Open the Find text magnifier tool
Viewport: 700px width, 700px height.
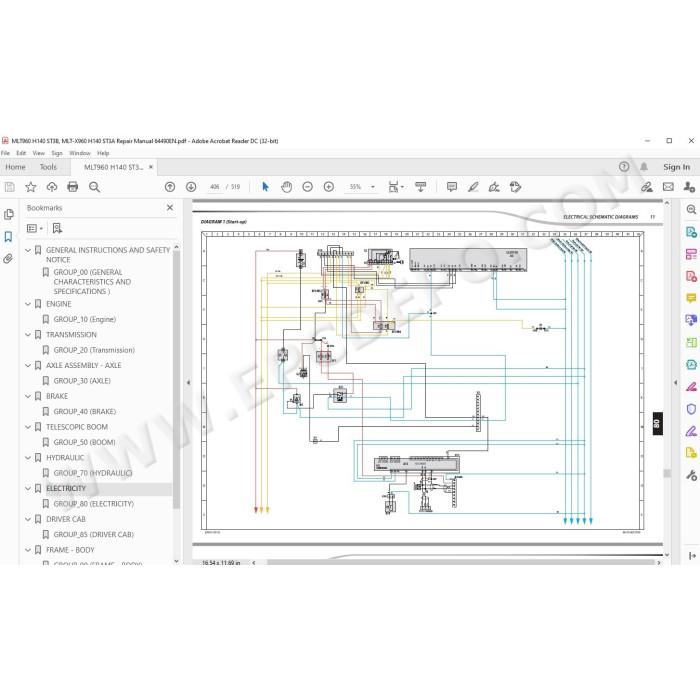point(94,187)
